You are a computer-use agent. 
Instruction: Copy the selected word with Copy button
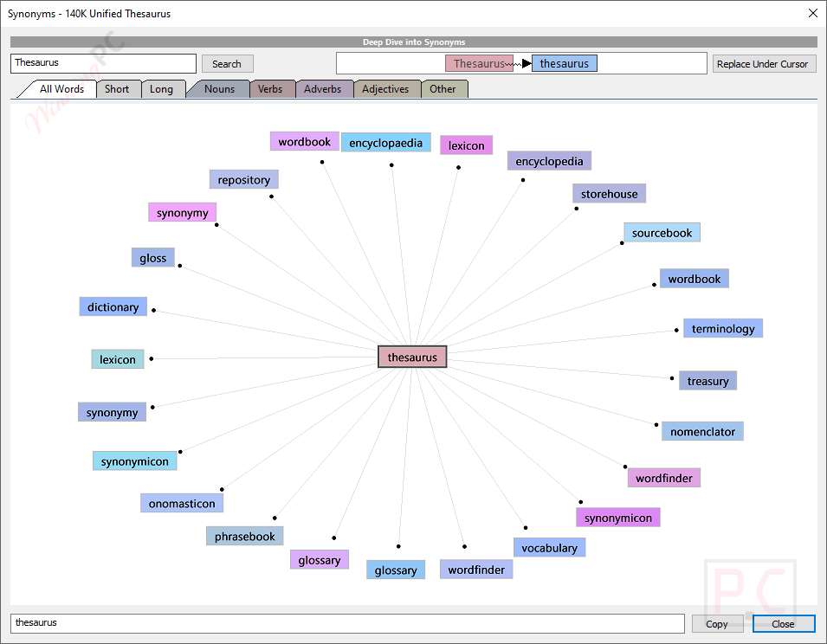tap(717, 624)
